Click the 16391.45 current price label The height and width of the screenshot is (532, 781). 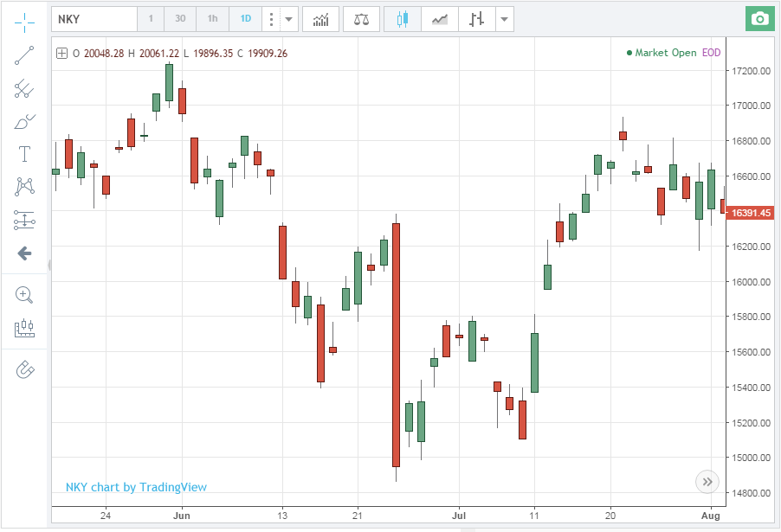pos(750,213)
